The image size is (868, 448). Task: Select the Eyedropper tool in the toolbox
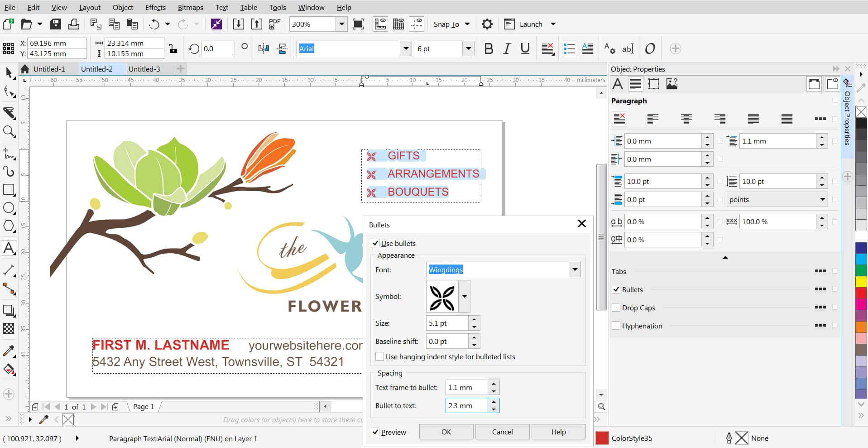click(x=9, y=351)
